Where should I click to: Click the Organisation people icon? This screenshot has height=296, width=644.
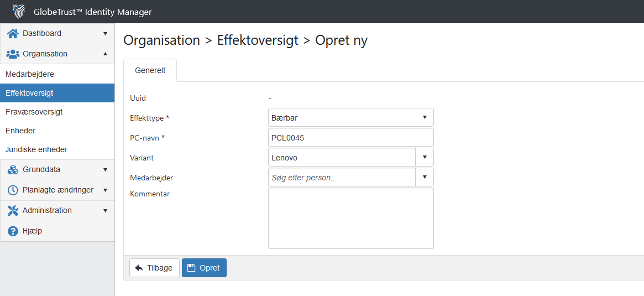[13, 54]
